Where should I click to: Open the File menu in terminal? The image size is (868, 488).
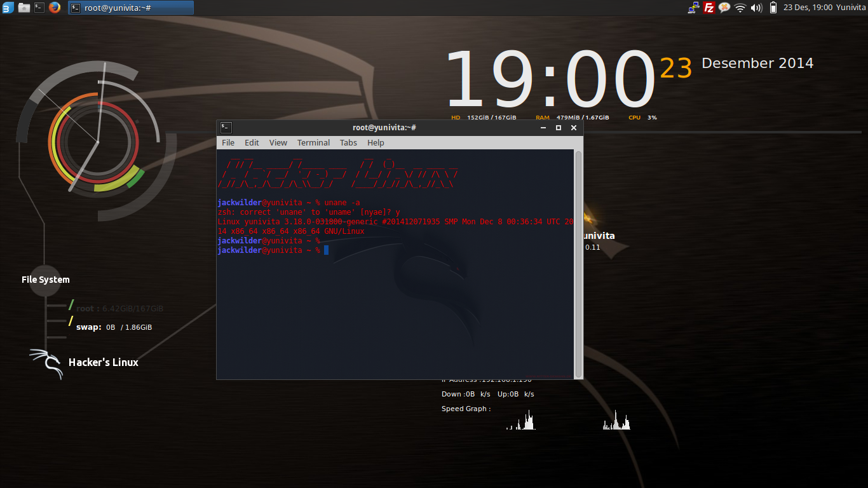tap(228, 142)
